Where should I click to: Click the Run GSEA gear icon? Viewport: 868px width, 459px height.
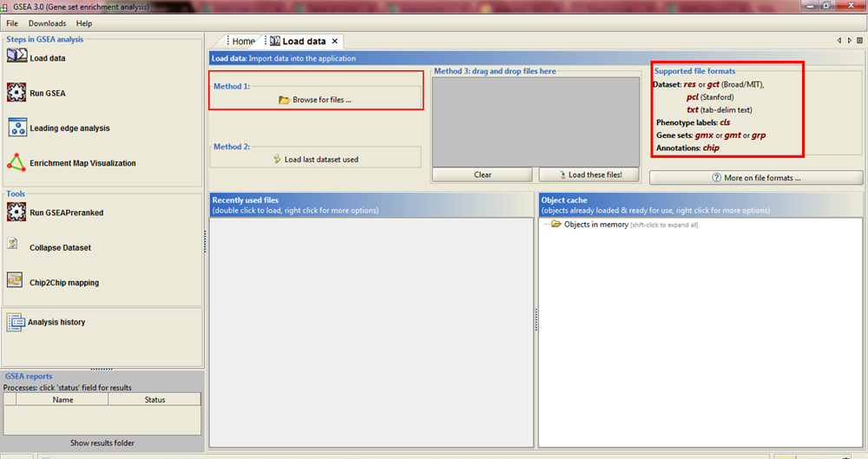pos(16,93)
